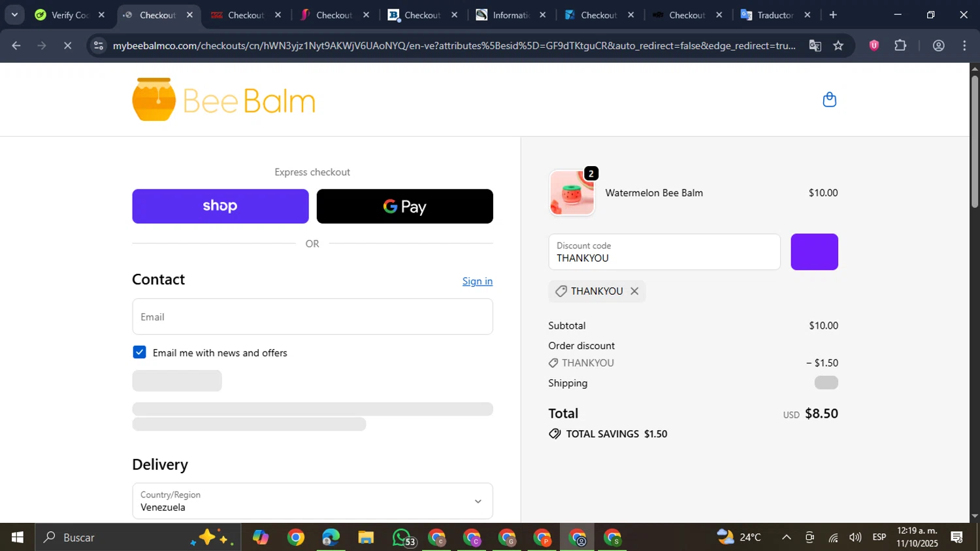Click the ESP language indicator
This screenshot has height=551, width=980.
pos(879,537)
